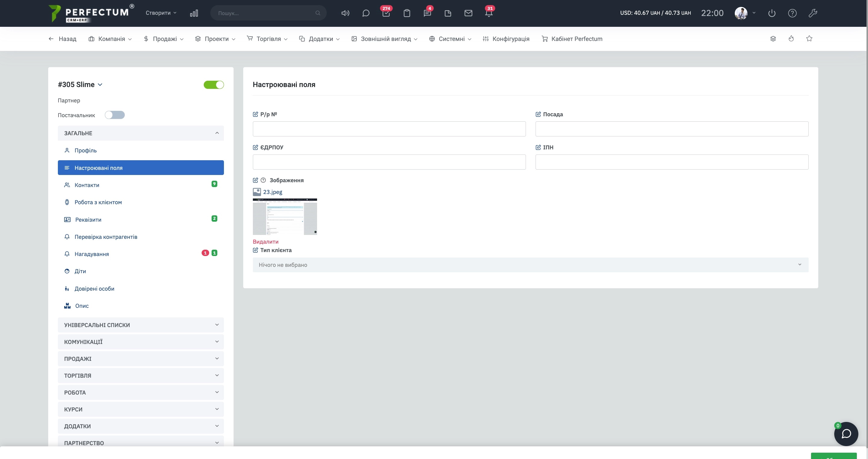Open the Тип клієнта dropdown
868x459 pixels.
click(530, 265)
